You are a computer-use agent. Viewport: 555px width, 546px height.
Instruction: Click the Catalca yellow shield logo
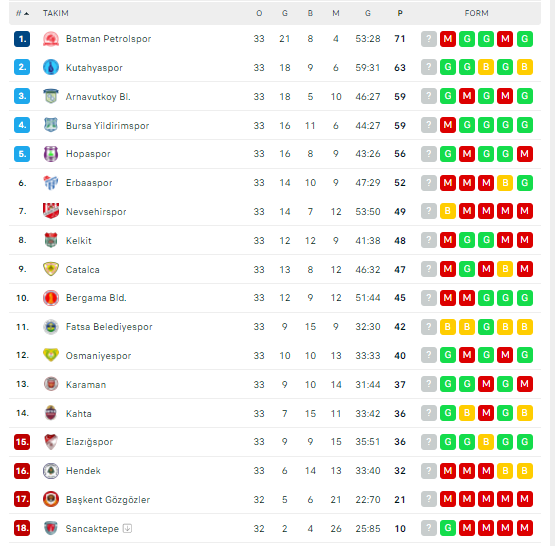[x=51, y=269]
